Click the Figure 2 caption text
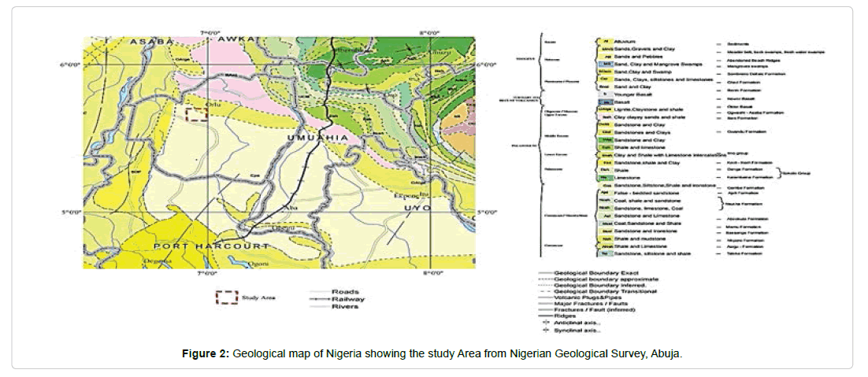Viewport: 868px width, 377px height. click(x=432, y=355)
